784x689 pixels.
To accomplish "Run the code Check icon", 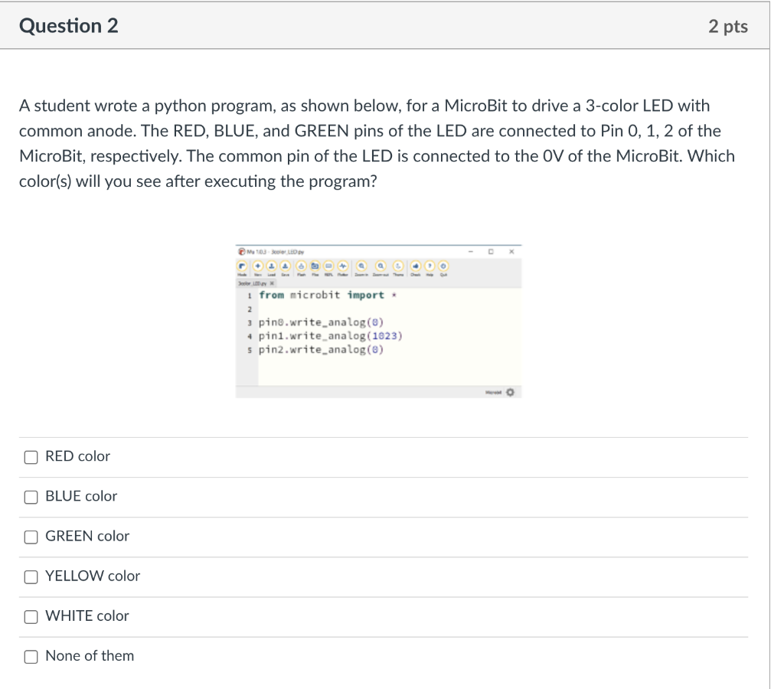I will 416,266.
